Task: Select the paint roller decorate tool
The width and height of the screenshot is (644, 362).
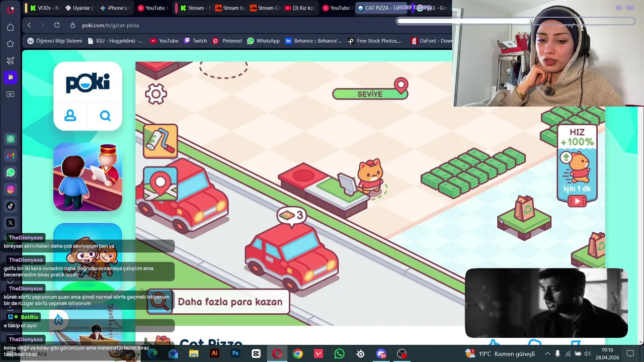Action: point(160,141)
